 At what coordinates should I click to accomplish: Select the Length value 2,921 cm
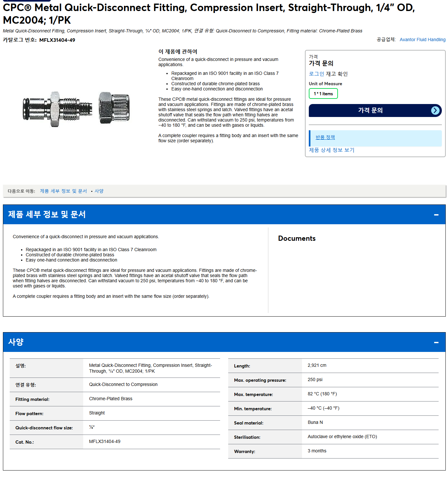coord(317,365)
